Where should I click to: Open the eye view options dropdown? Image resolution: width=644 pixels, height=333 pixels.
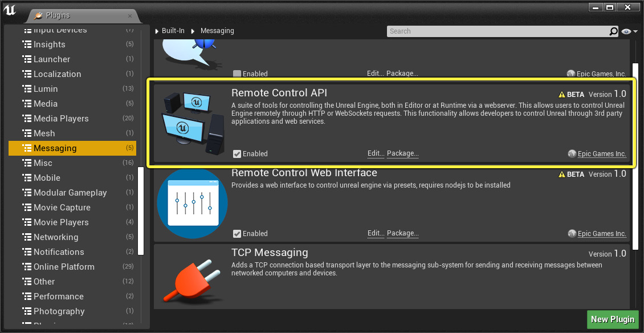point(629,31)
